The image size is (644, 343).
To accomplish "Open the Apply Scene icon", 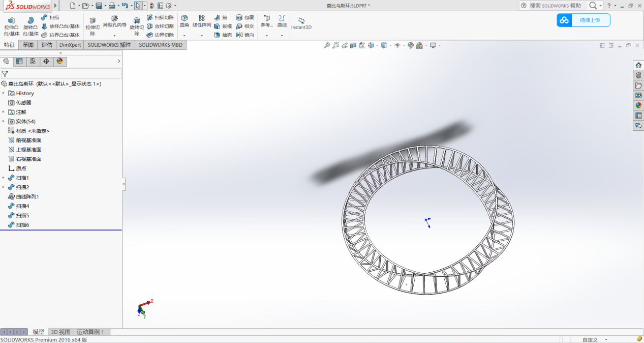I will point(419,45).
